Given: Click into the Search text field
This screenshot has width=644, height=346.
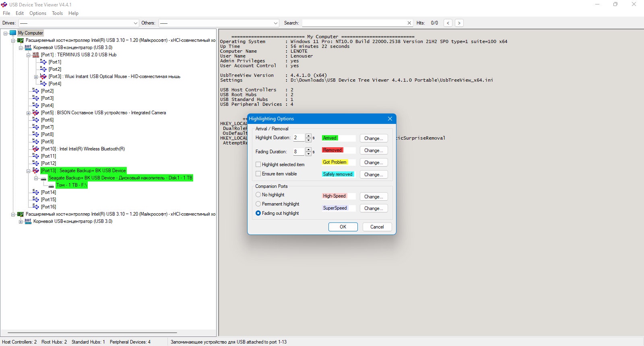Looking at the screenshot, I should point(354,23).
